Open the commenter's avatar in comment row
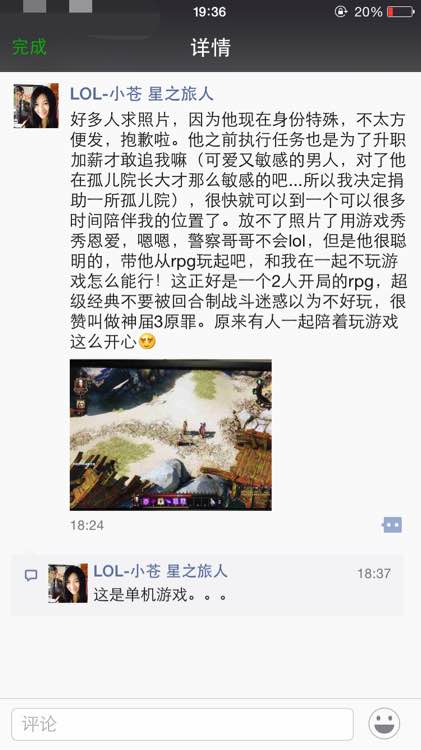Image resolution: width=421 pixels, height=750 pixels. (x=68, y=583)
